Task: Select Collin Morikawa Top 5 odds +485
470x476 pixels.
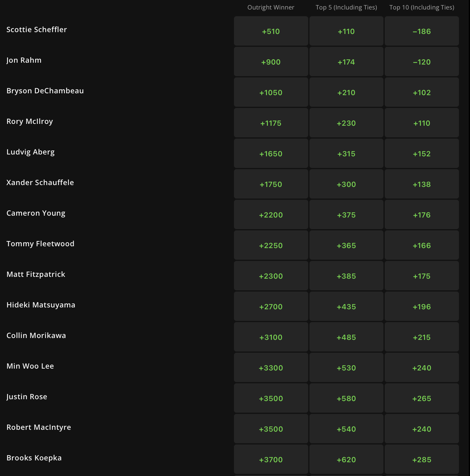Action: click(x=346, y=337)
